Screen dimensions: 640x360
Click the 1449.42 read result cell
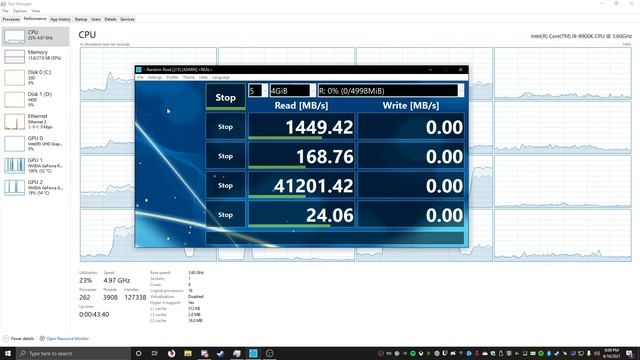(x=302, y=127)
